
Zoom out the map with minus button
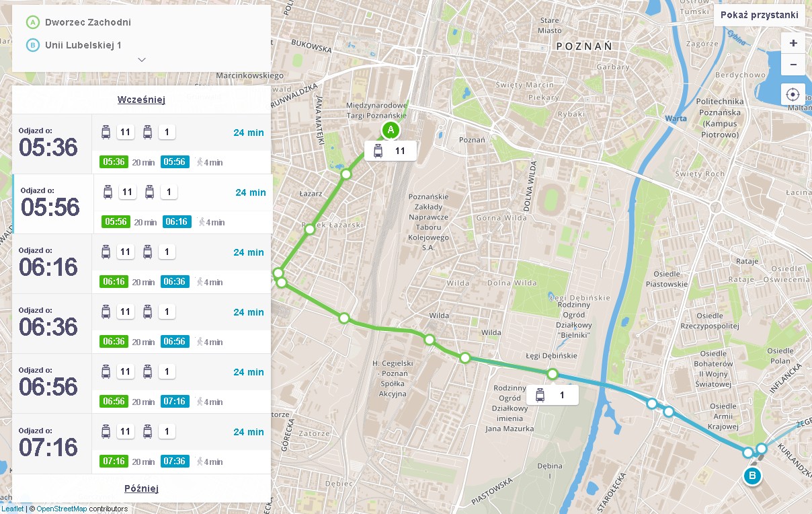click(793, 65)
